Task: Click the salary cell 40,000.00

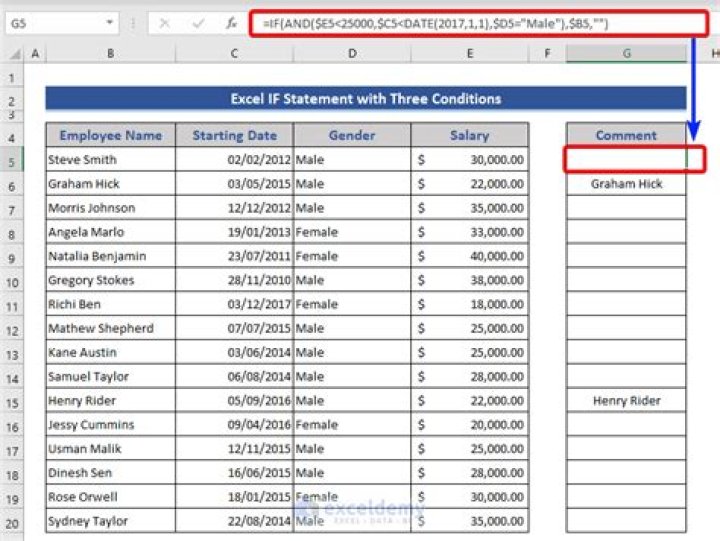Action: [x=470, y=256]
